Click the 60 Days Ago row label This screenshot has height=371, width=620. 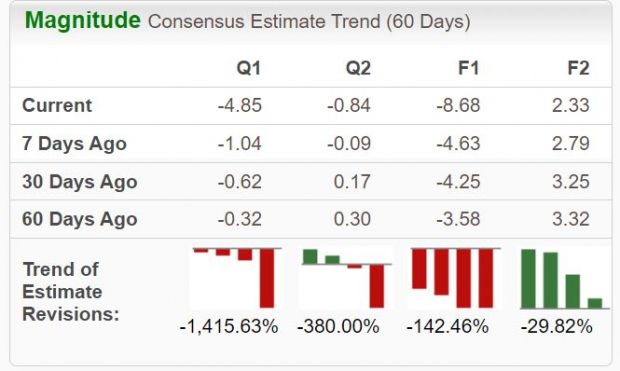point(80,219)
